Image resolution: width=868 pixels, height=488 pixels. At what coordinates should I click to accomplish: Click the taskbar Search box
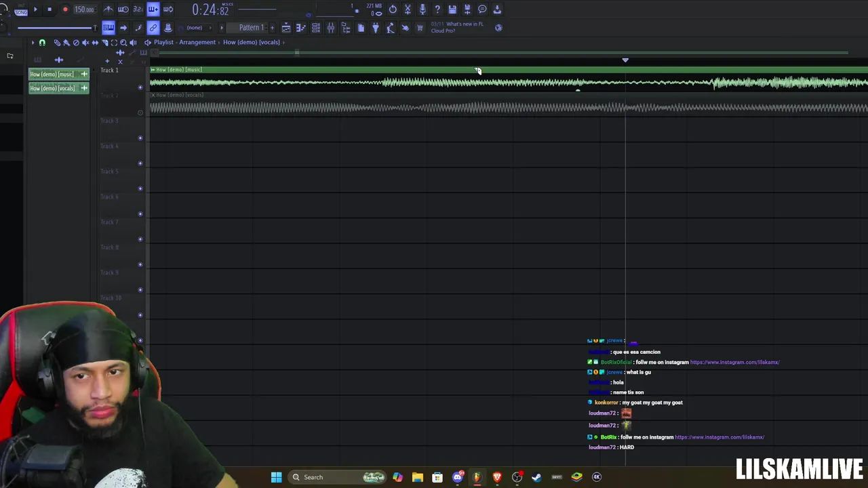(x=336, y=477)
